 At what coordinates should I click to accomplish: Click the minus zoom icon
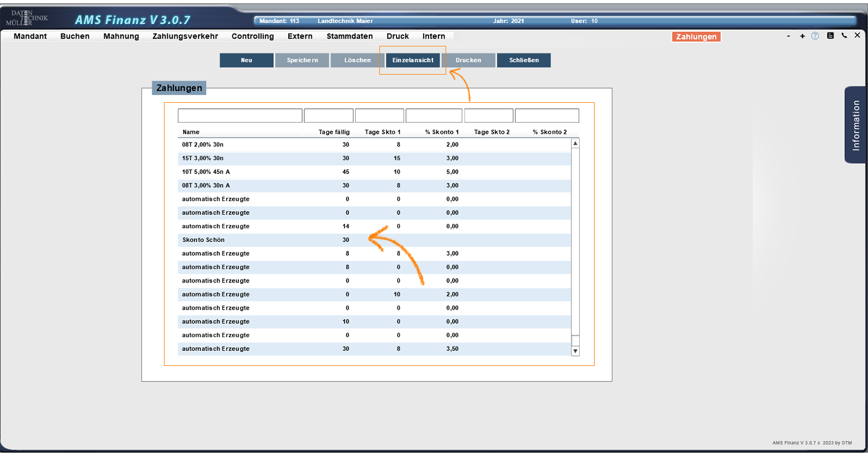point(788,36)
